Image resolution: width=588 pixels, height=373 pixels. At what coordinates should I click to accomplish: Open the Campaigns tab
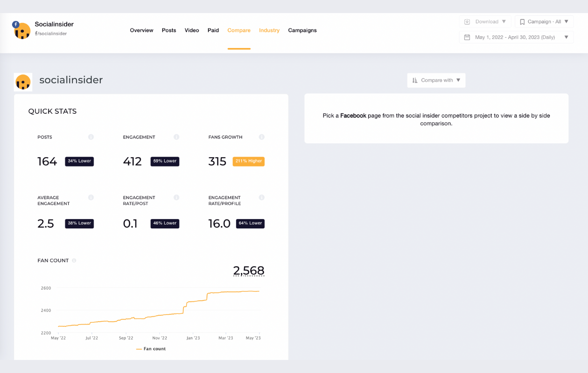coord(302,30)
